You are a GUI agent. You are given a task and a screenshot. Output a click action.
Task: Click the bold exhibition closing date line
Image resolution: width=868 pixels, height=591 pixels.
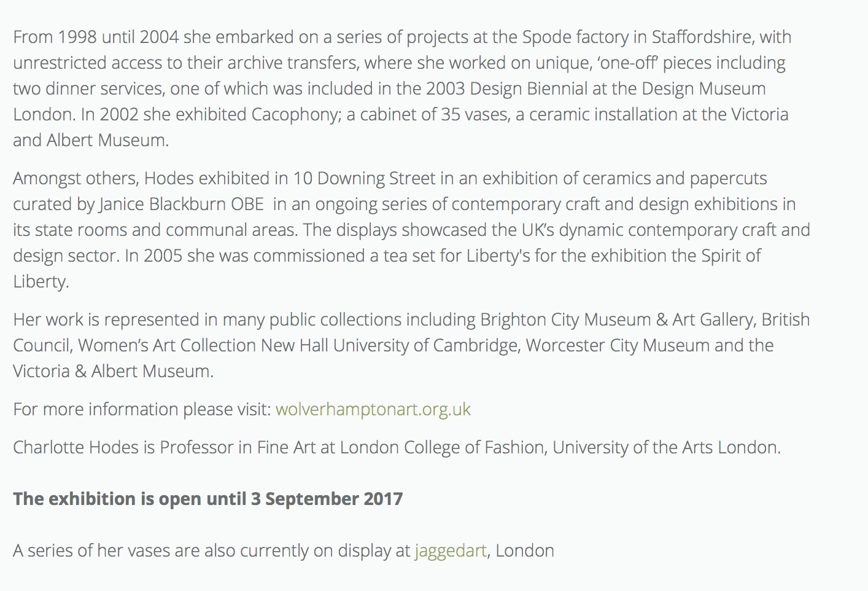[x=208, y=499]
